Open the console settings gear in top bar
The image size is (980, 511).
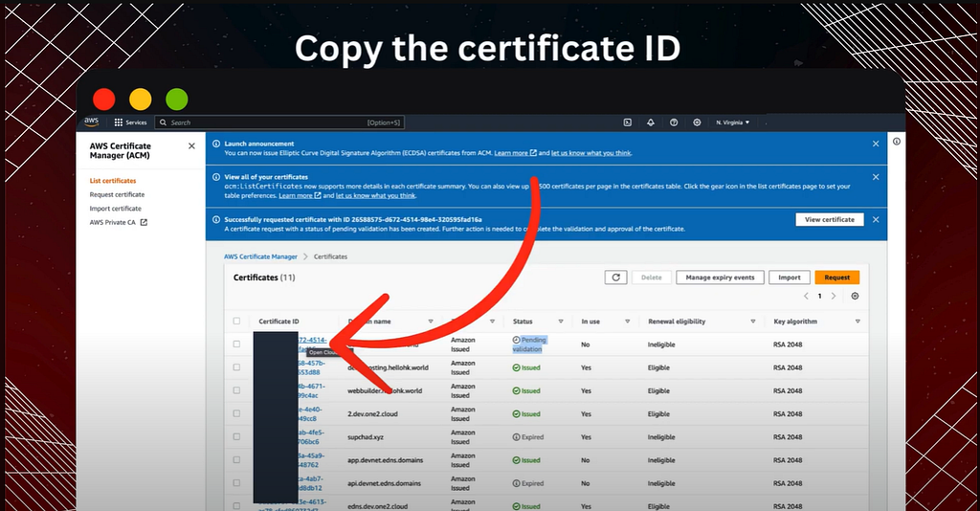(697, 122)
